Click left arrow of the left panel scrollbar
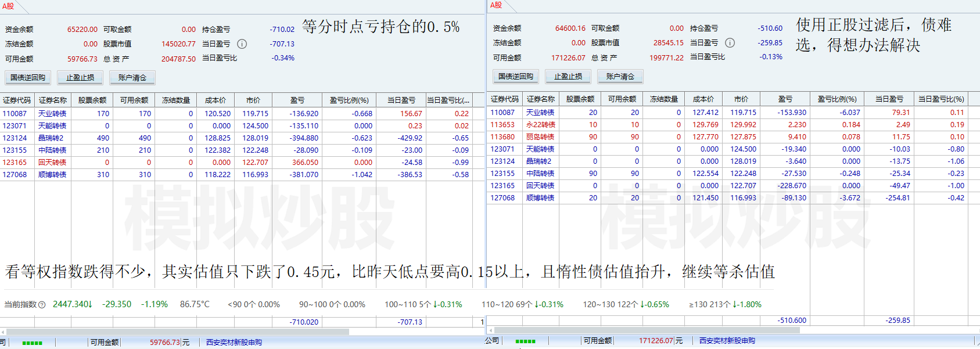Screen dimensions: 980x349 point(3,332)
